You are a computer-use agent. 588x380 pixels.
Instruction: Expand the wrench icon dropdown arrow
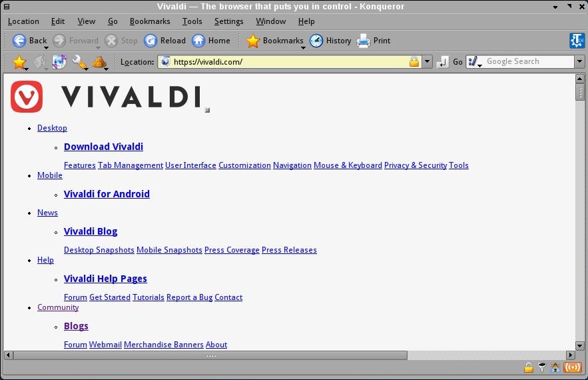pyautogui.click(x=87, y=69)
